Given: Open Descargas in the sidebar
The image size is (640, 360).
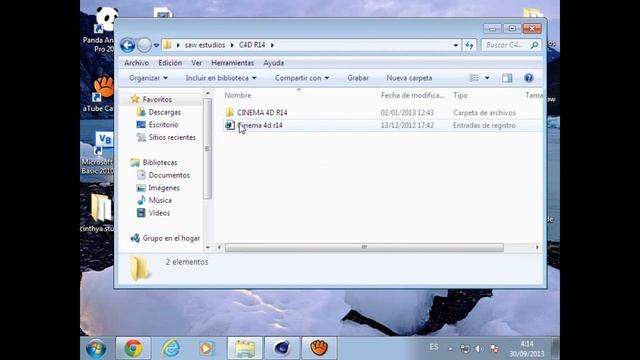Looking at the screenshot, I should (164, 112).
